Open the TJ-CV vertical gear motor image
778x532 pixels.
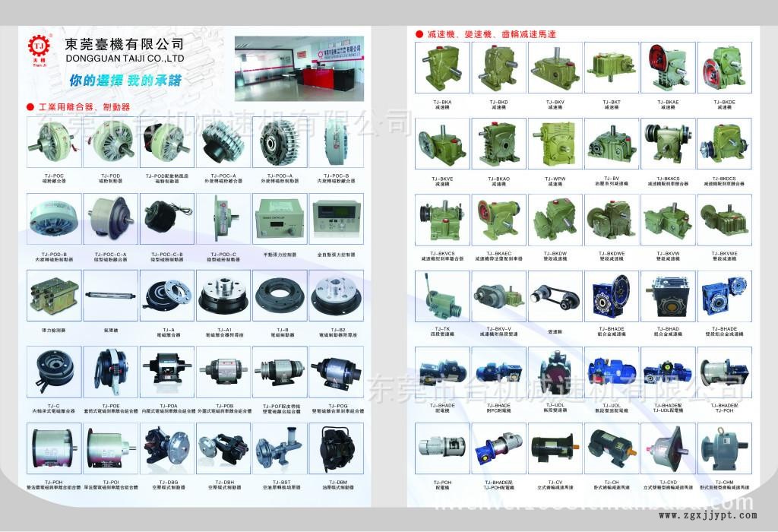tap(555, 448)
